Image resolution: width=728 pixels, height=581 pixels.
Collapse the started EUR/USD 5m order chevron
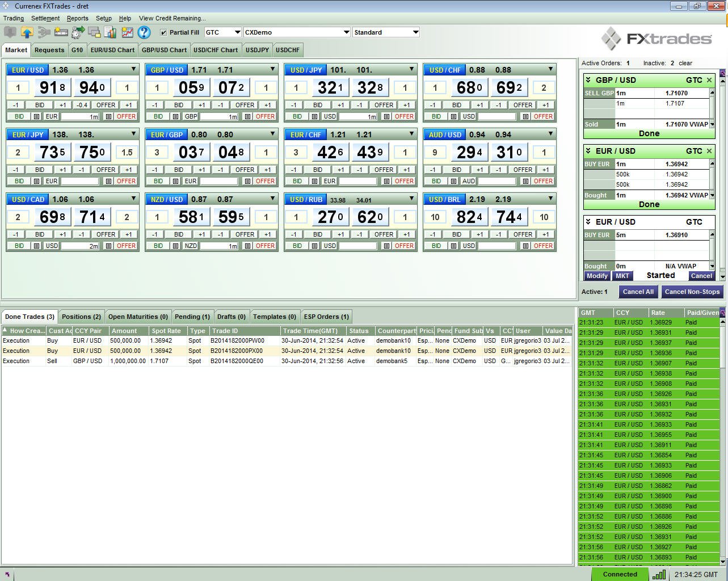click(x=588, y=222)
